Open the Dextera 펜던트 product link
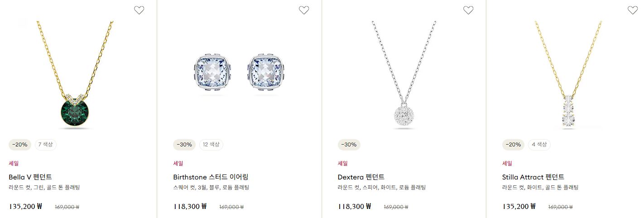 tap(361, 177)
